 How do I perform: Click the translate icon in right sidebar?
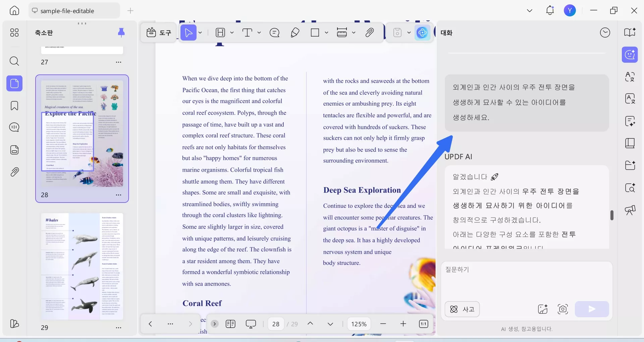coord(630,77)
